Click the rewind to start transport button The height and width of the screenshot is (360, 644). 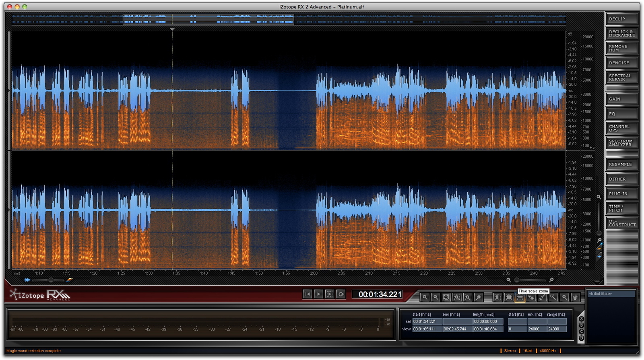[x=308, y=294]
